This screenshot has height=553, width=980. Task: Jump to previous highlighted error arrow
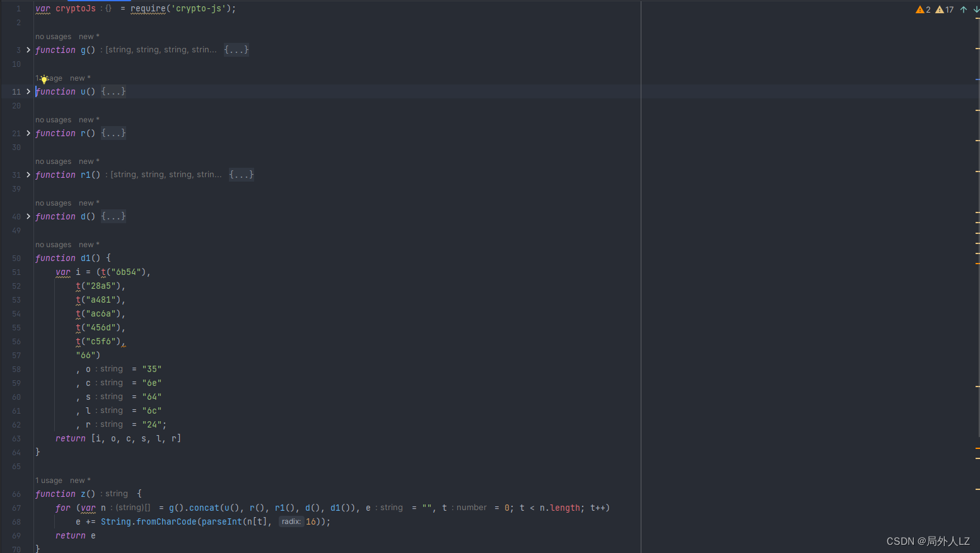(964, 9)
